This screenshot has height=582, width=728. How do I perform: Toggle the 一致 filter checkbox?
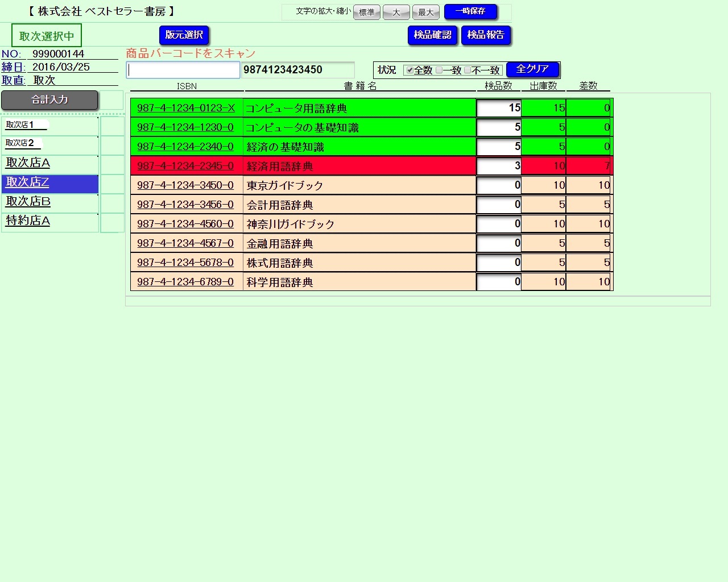(x=439, y=70)
